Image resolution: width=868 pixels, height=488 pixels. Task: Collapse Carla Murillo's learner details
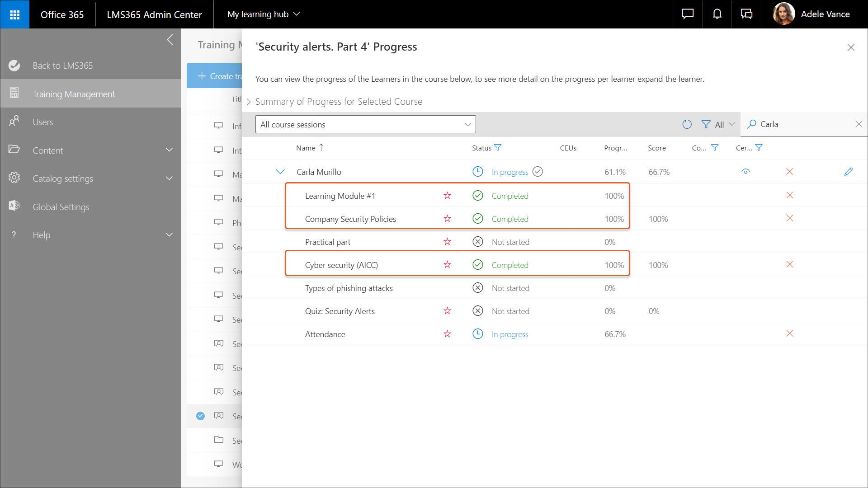(280, 172)
